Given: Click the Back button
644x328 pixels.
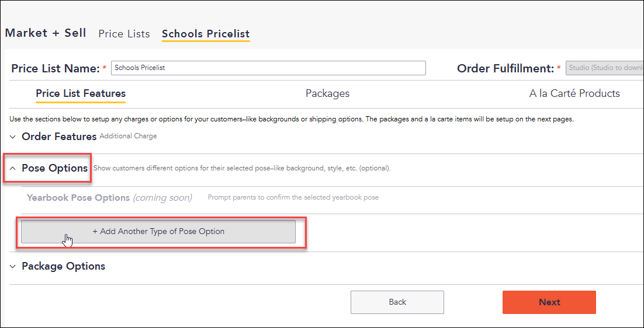Looking at the screenshot, I should (x=397, y=302).
